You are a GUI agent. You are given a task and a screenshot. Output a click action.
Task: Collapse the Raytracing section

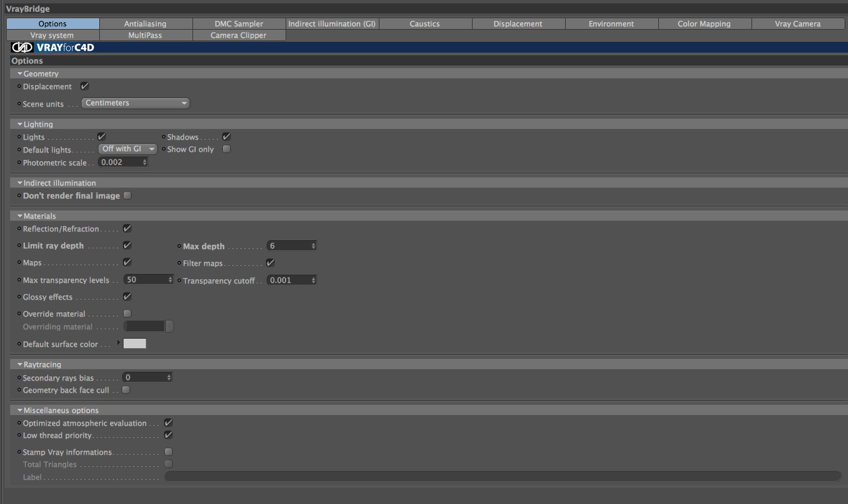20,364
